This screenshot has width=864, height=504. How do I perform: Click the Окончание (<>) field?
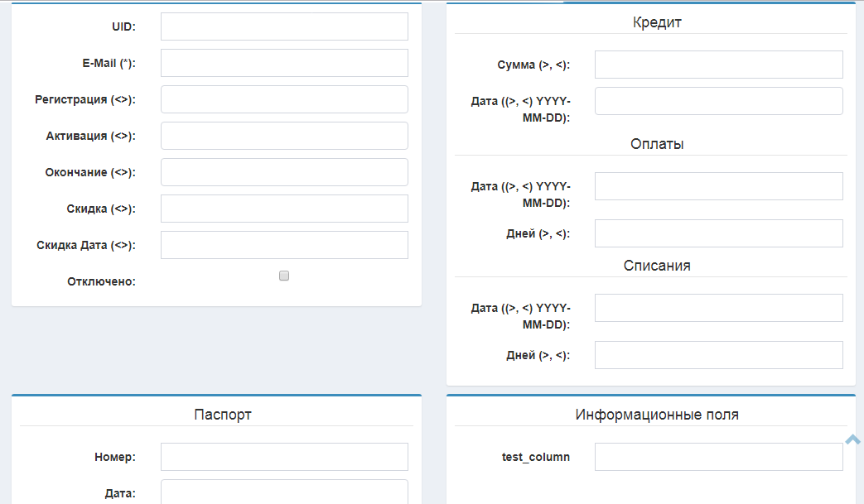pos(284,172)
